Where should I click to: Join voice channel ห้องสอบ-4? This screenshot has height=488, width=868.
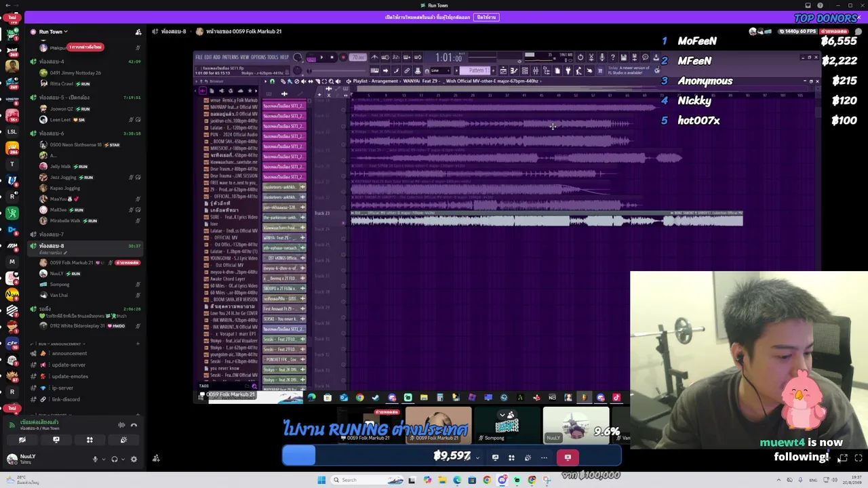click(52, 62)
